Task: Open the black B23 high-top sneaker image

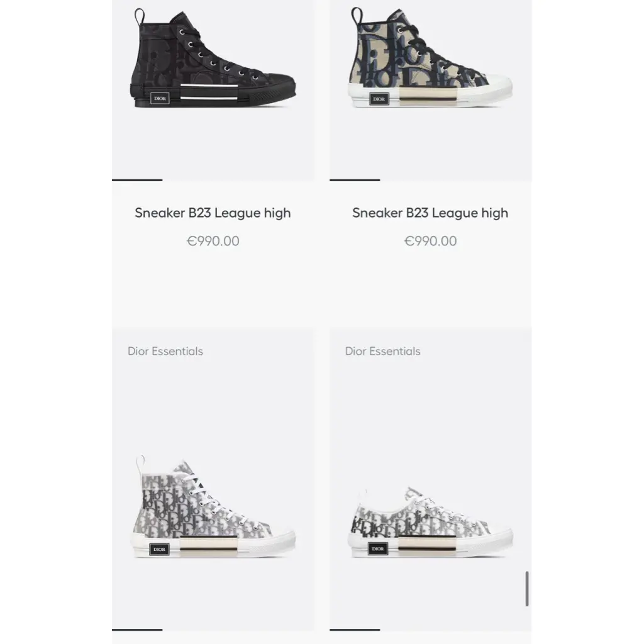Action: tap(213, 60)
